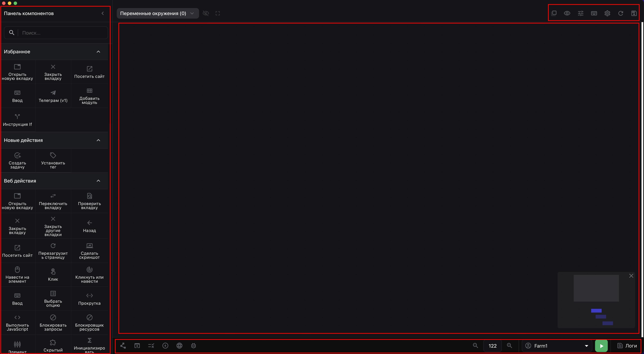This screenshot has height=354, width=644.
Task: Select Кликнуть или навести action
Action: pyautogui.click(x=89, y=275)
